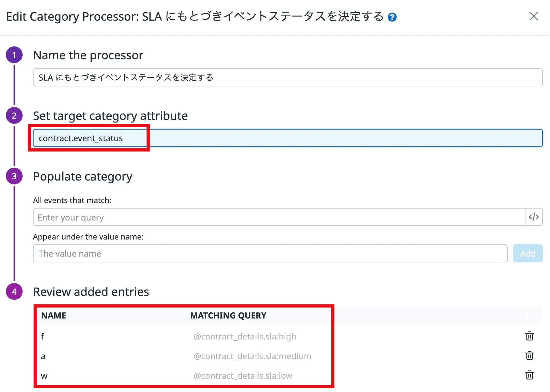
Task: Click the Add button
Action: click(x=528, y=253)
